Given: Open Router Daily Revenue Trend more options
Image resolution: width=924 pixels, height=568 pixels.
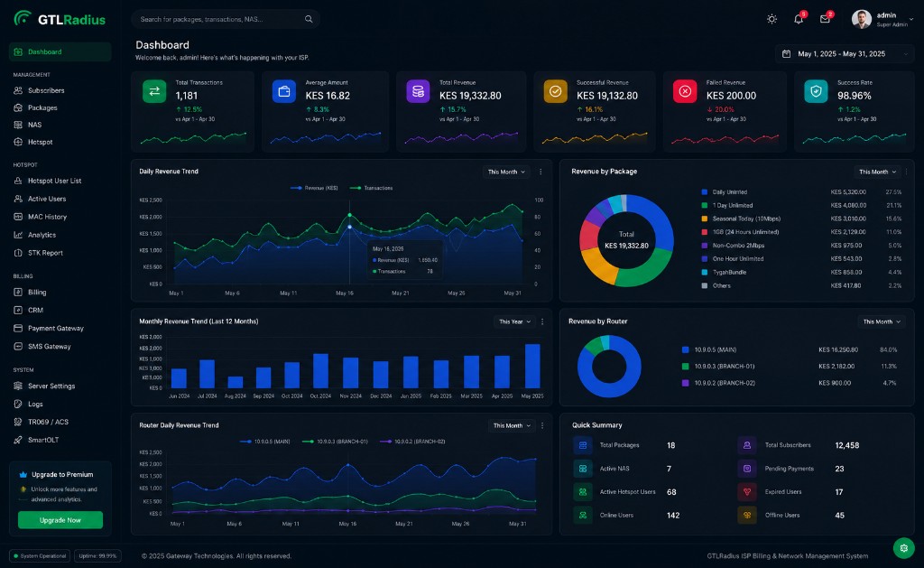Looking at the screenshot, I should (542, 425).
